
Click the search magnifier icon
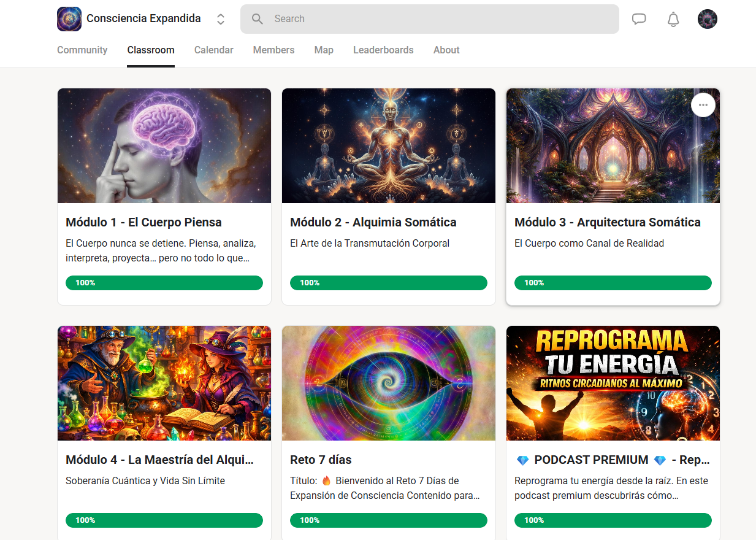click(258, 19)
